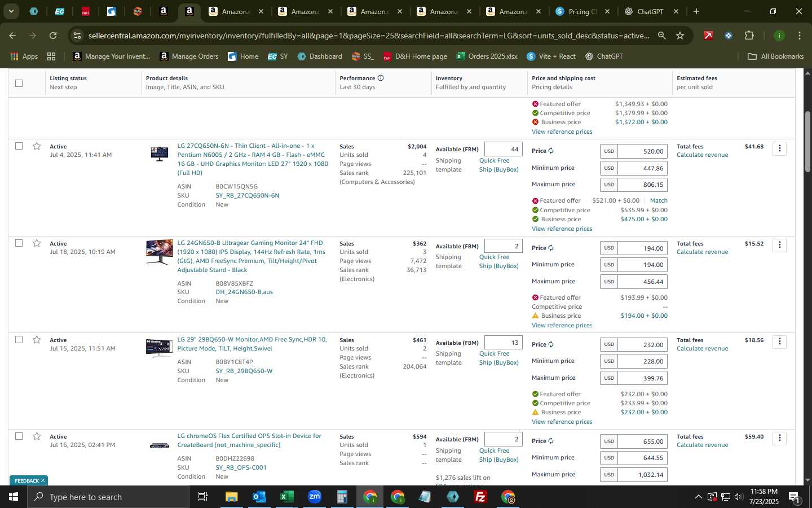The width and height of the screenshot is (812, 508).
Task: Reload the Seller Central page
Action: point(53,36)
